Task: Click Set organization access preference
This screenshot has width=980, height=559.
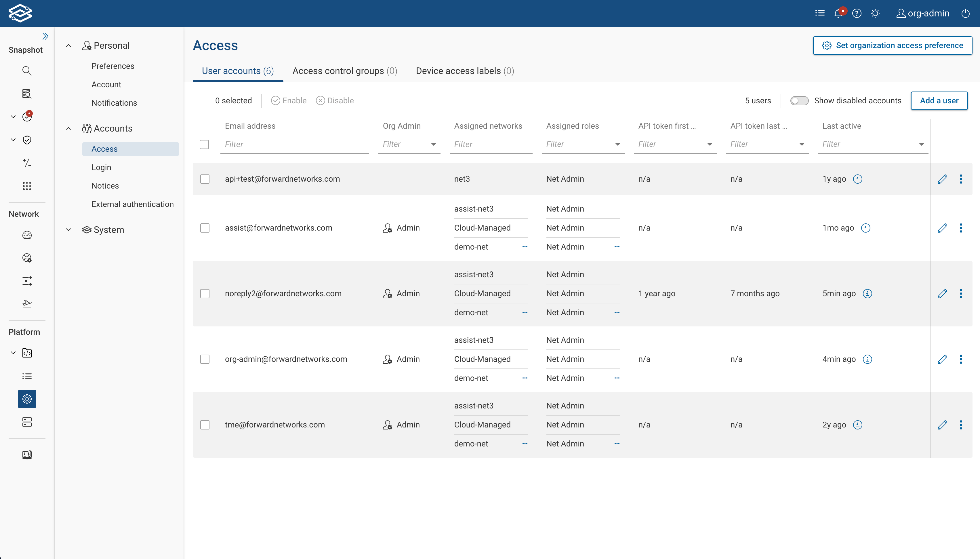Action: coord(892,46)
